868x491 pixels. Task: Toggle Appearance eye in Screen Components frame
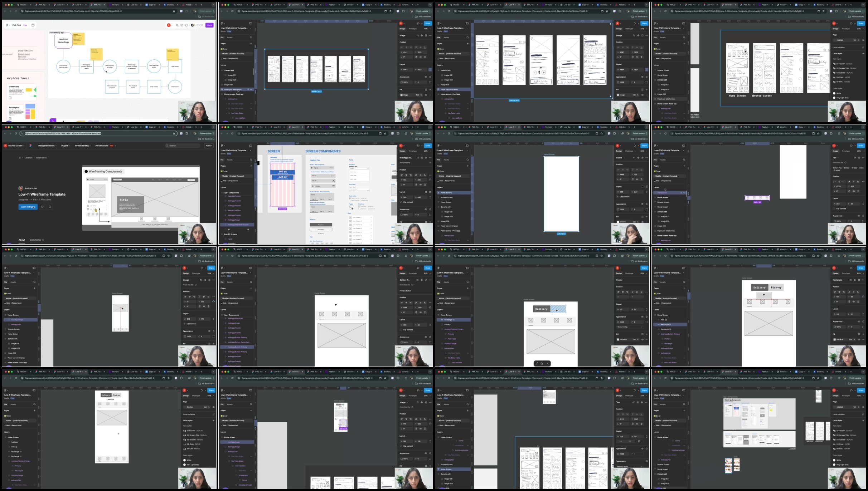(426, 209)
